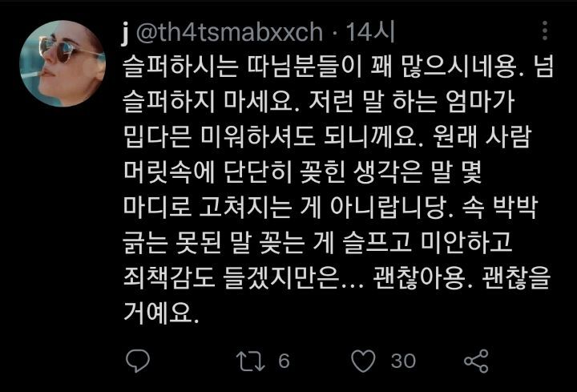This screenshot has height=392, width=577.
Task: Like the tweet with the heart icon
Action: (363, 361)
